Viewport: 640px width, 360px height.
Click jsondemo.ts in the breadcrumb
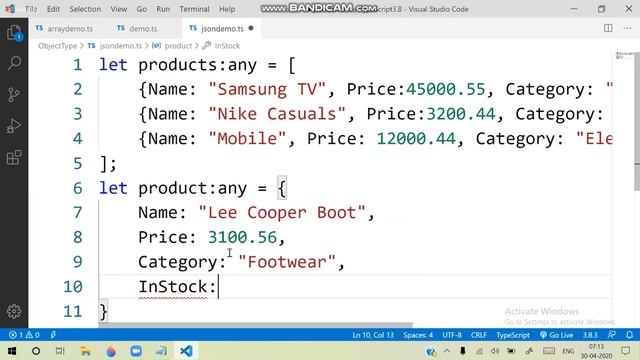[x=121, y=46]
